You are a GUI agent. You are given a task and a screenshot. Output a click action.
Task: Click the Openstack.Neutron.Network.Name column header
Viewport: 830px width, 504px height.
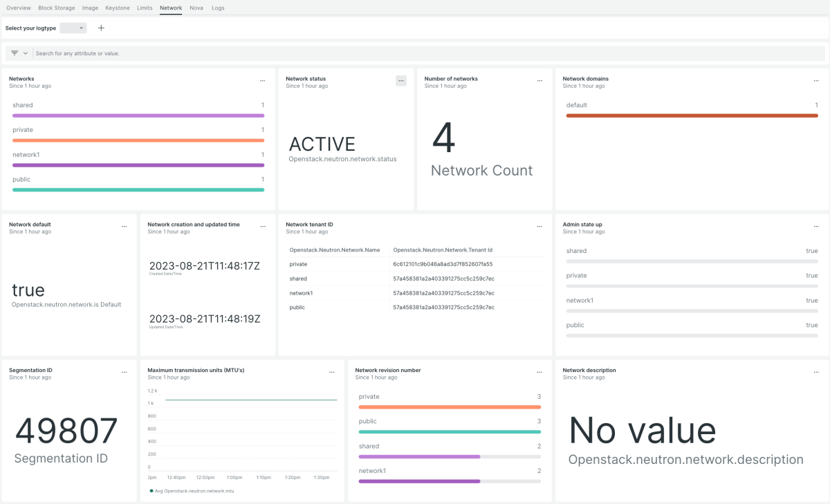coord(335,250)
